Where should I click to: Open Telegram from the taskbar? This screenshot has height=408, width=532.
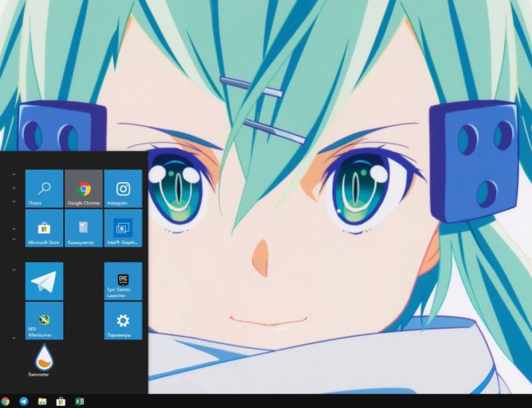tap(22, 401)
